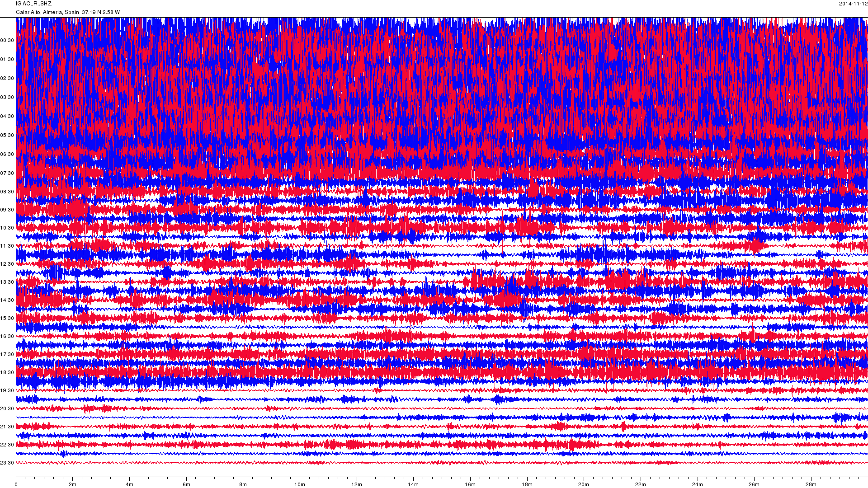Select the 14:30 time row label
The height and width of the screenshot is (488, 868).
click(7, 300)
